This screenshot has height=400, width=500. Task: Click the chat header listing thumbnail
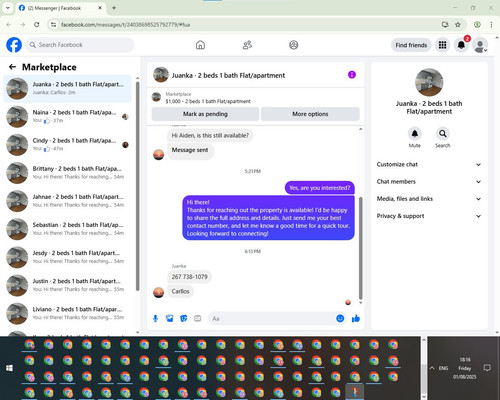point(161,75)
